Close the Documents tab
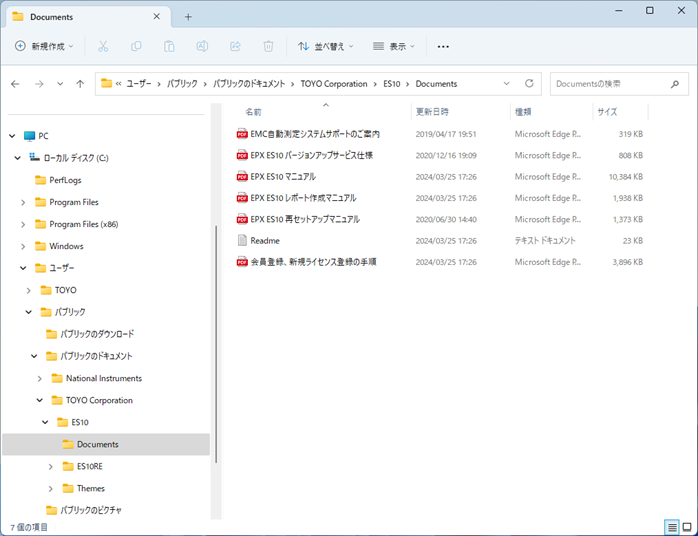 coord(157,16)
